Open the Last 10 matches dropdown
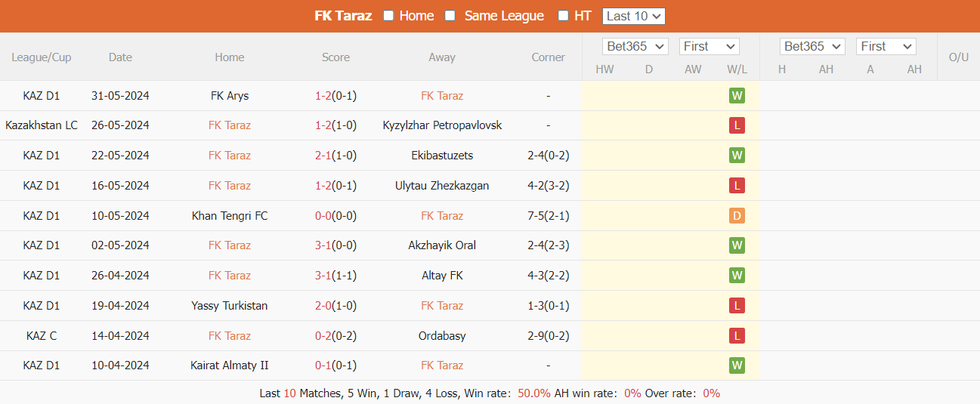The height and width of the screenshot is (404, 980). point(634,16)
